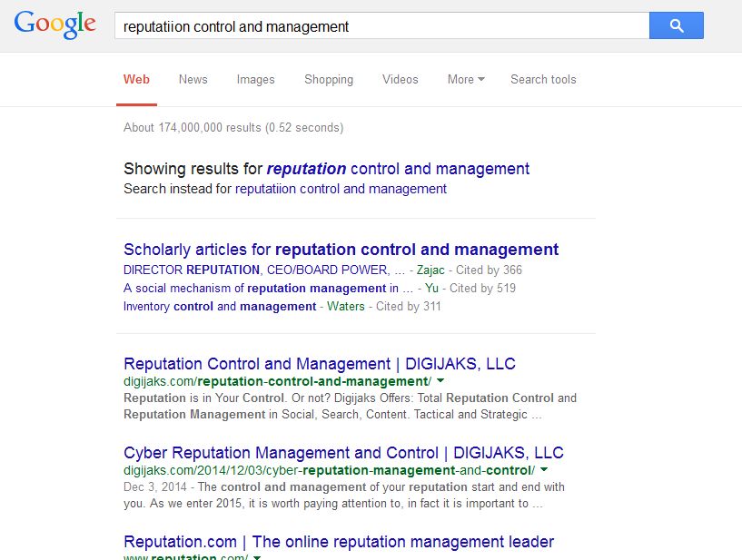The height and width of the screenshot is (560, 742).
Task: Go to the Shopping tab
Action: (x=329, y=80)
